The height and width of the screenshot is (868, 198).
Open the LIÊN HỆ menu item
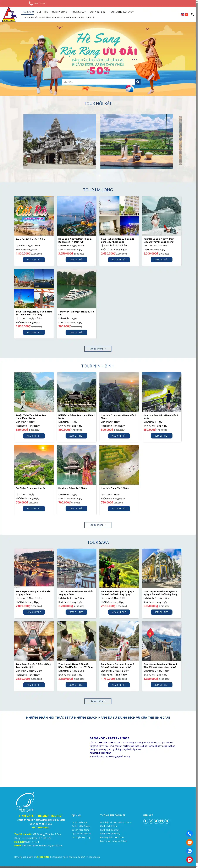[90, 17]
